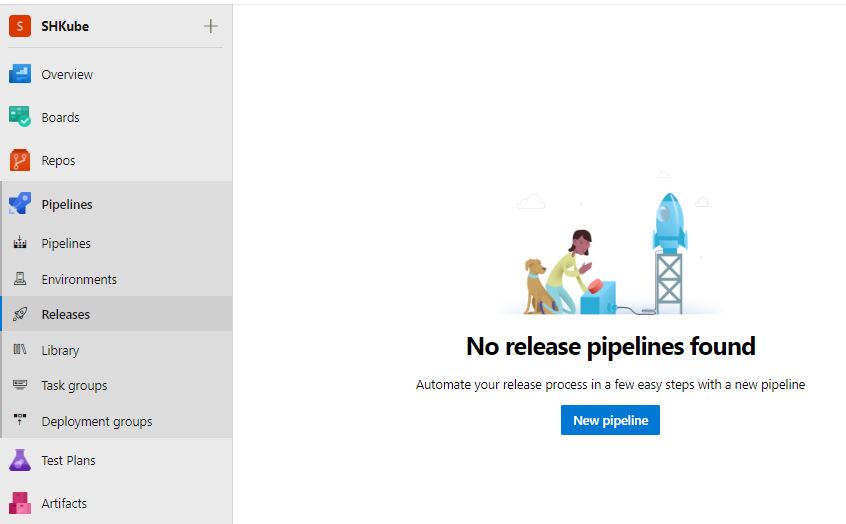
Task: Click the Releases rocket icon
Action: [20, 314]
